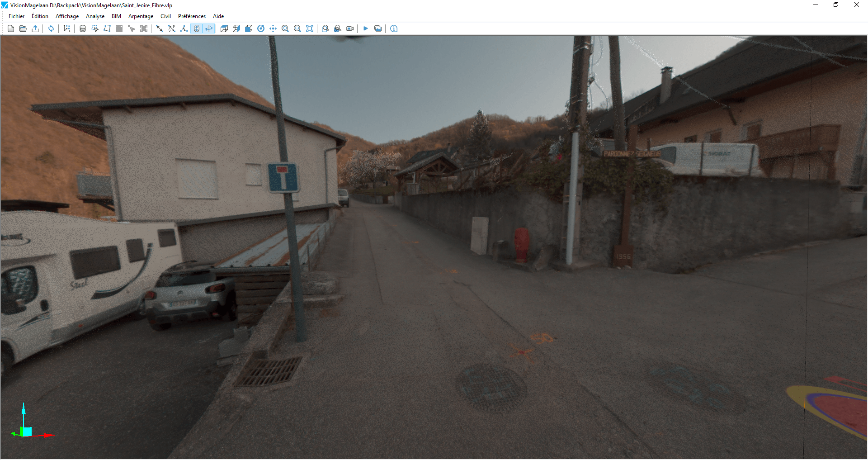Start playback with the blue play arrow
Image resolution: width=868 pixels, height=460 pixels.
pos(366,28)
